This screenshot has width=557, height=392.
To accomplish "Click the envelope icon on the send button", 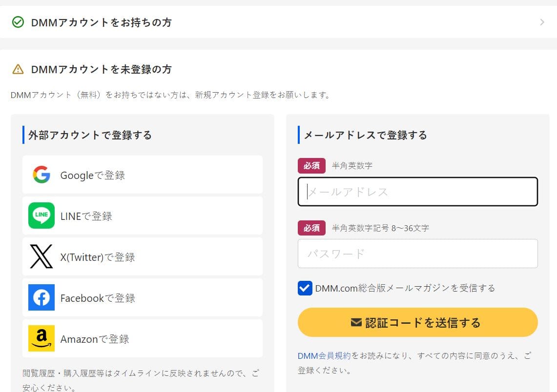I will (x=356, y=322).
